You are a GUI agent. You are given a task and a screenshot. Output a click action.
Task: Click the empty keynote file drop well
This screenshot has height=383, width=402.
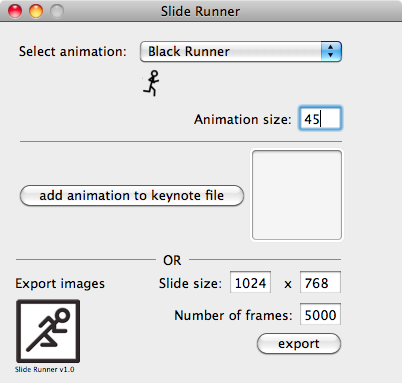[x=297, y=195]
